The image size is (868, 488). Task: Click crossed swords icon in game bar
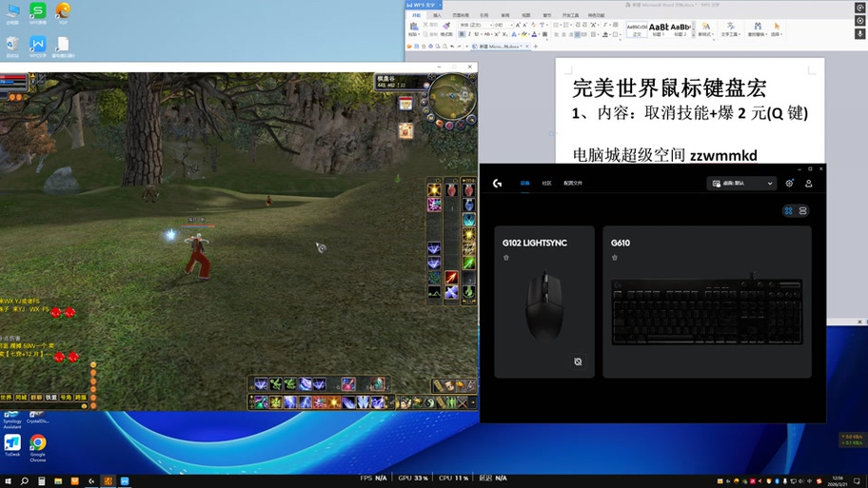tap(462, 402)
